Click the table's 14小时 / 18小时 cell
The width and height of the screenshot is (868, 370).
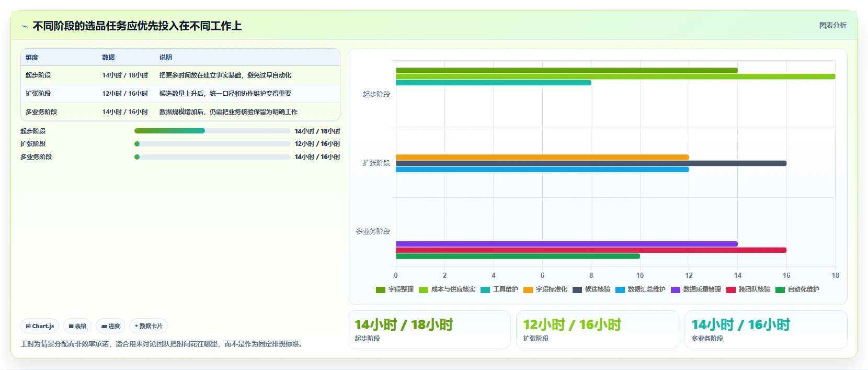(125, 75)
